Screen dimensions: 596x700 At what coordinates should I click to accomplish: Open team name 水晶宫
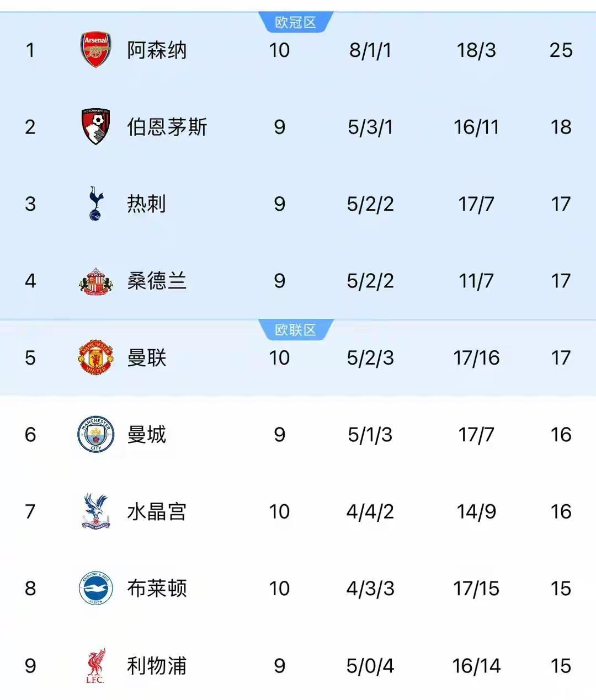[x=157, y=511]
